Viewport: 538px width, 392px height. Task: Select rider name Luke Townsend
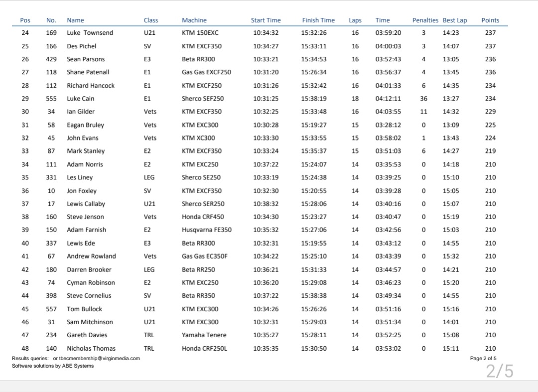(90, 33)
